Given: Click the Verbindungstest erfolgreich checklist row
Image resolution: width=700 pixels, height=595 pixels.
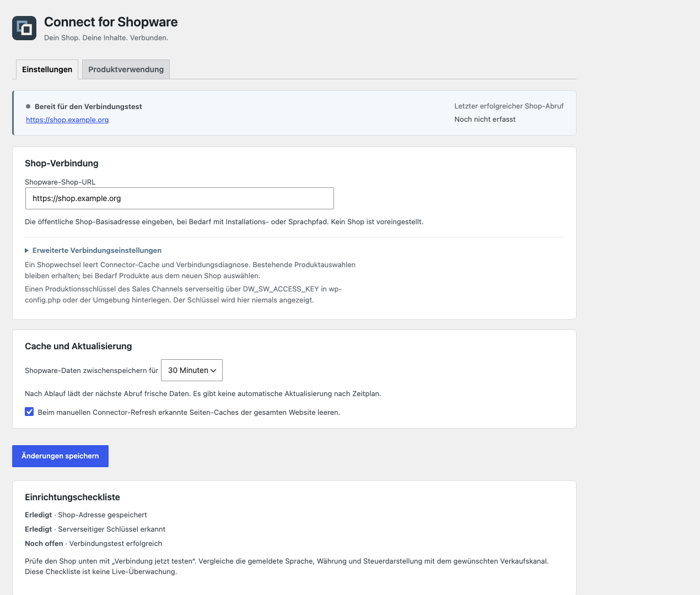Looking at the screenshot, I should point(93,543).
